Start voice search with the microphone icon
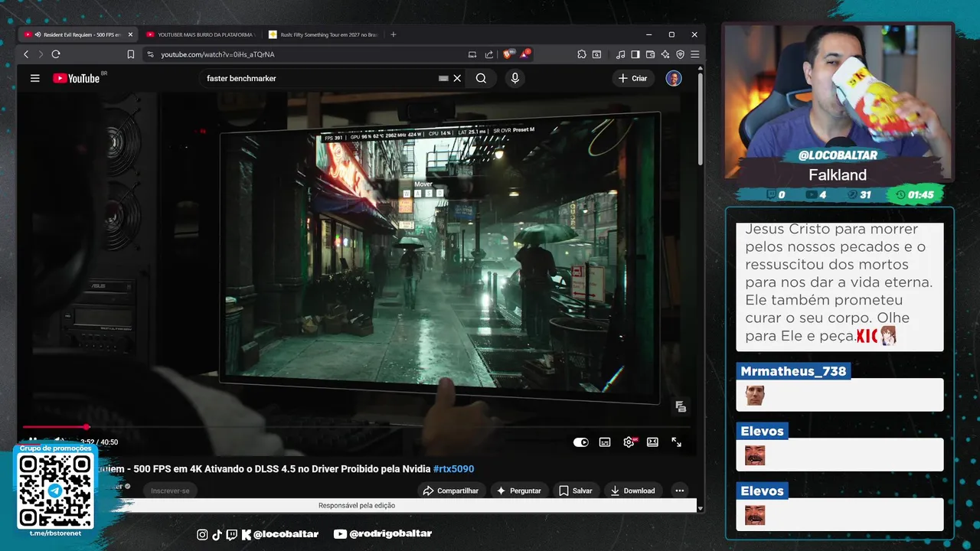 point(514,78)
